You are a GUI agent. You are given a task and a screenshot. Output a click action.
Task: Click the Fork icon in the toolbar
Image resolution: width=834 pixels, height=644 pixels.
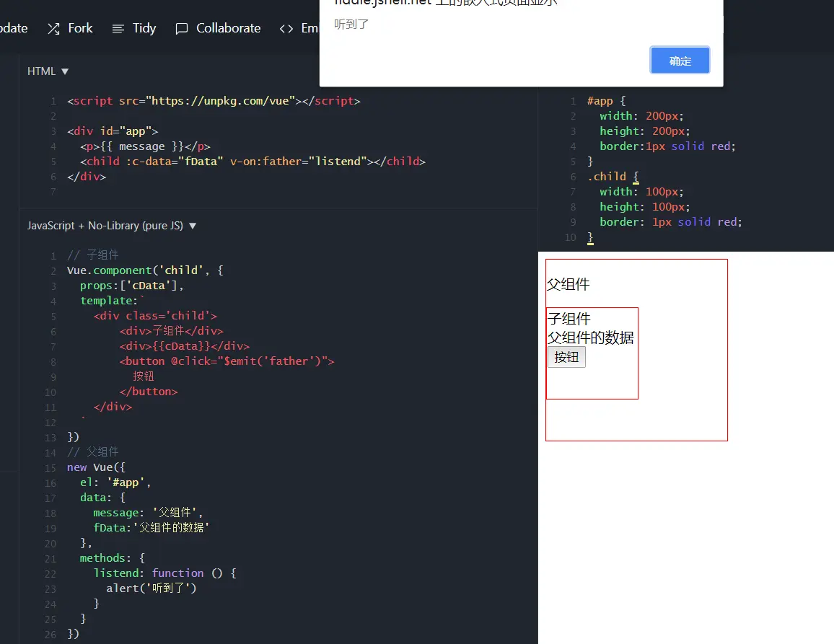pos(53,29)
